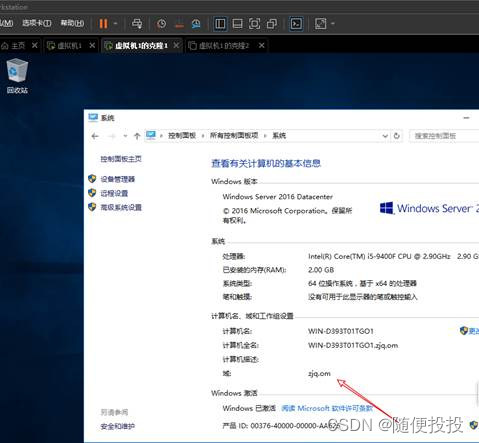Click the Send Ctrl+Alt+Del toolbar icon

(x=137, y=24)
